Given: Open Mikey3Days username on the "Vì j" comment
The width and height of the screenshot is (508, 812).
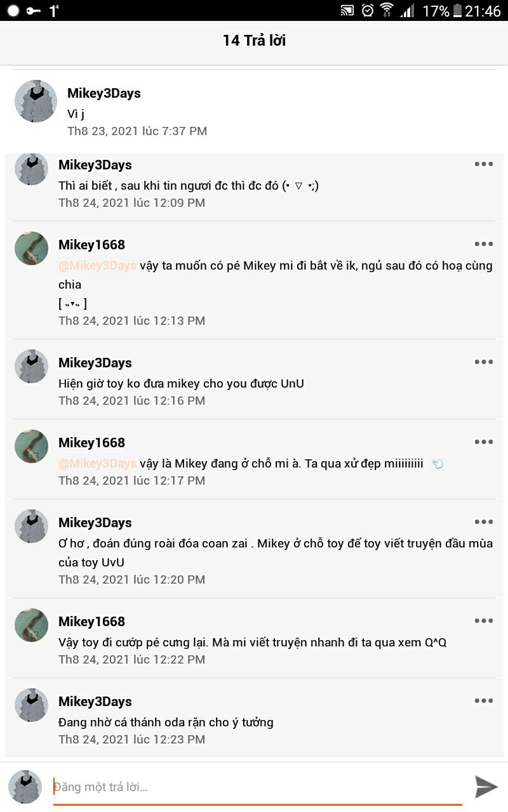Looking at the screenshot, I should click(104, 93).
